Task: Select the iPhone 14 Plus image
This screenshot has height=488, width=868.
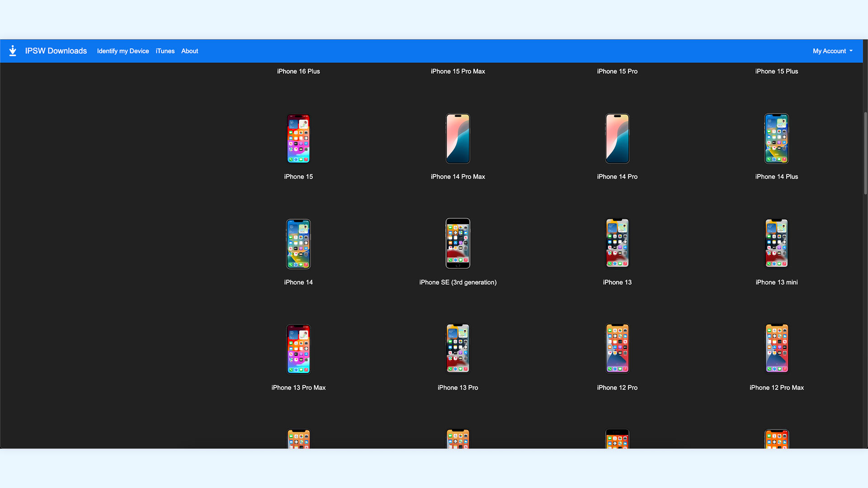Action: pyautogui.click(x=777, y=138)
